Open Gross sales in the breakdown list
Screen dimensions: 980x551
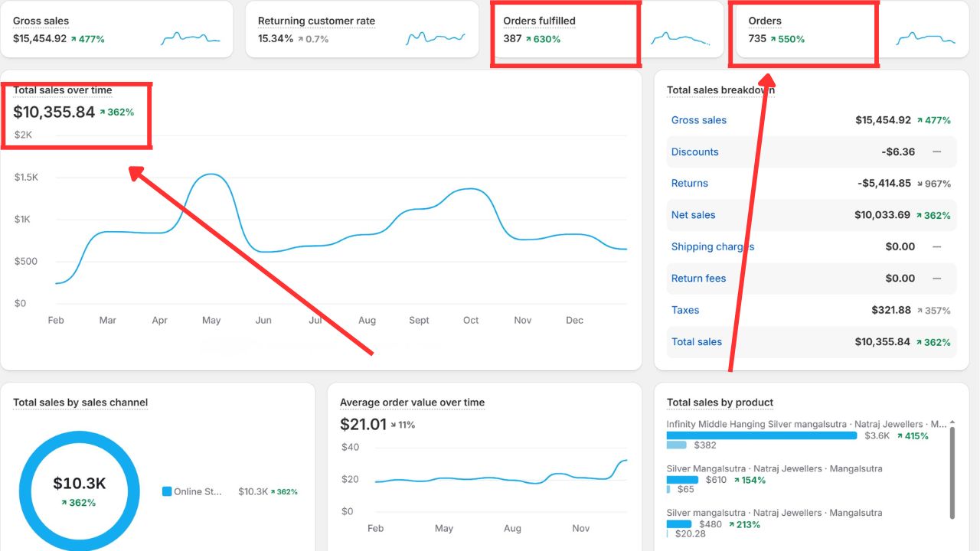pos(699,120)
